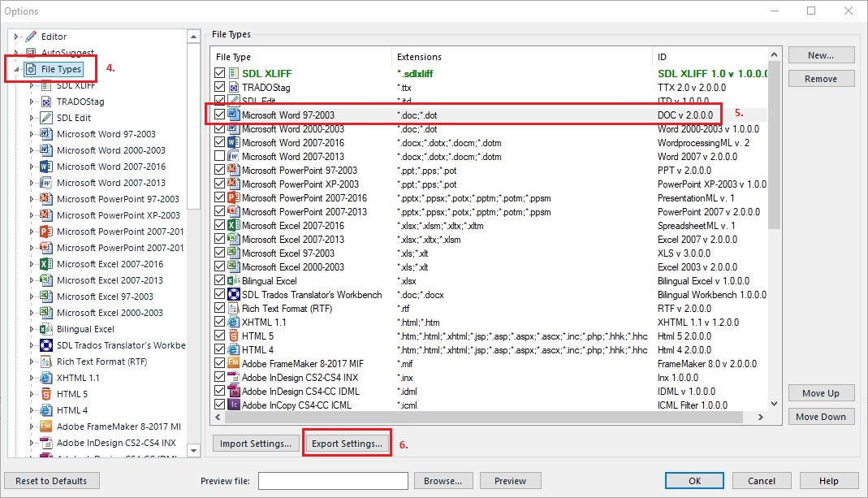Click Rich Text Format icon in tree
This screenshot has width=868, height=498.
[x=46, y=362]
